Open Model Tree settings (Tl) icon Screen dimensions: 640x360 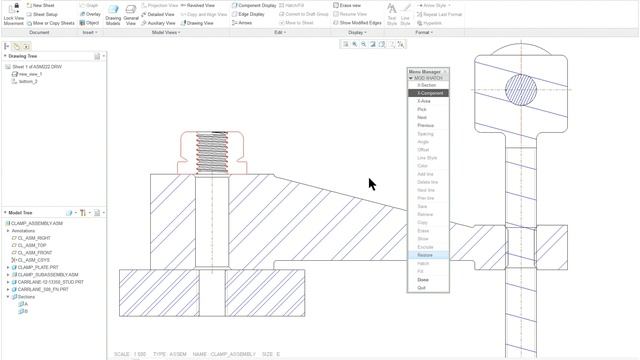point(84,213)
